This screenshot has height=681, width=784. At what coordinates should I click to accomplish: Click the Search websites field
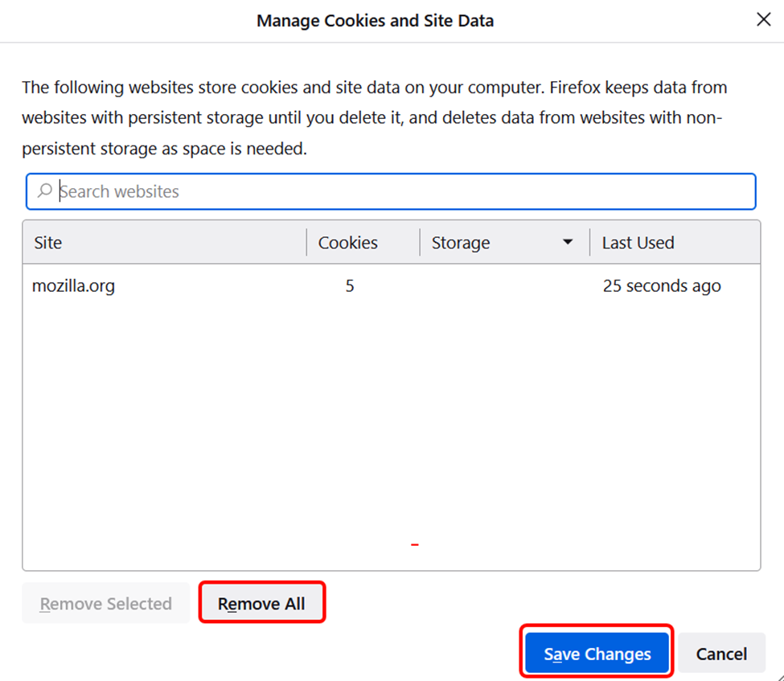click(402, 191)
